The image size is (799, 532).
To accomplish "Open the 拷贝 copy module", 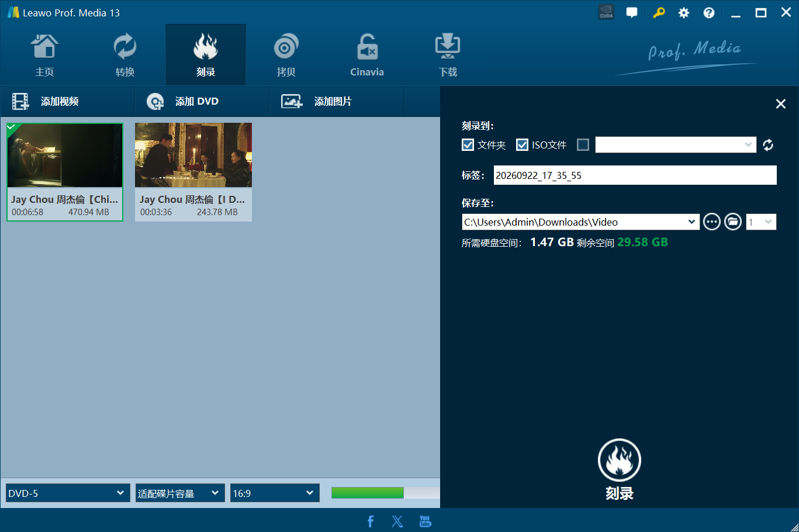I will pyautogui.click(x=286, y=56).
